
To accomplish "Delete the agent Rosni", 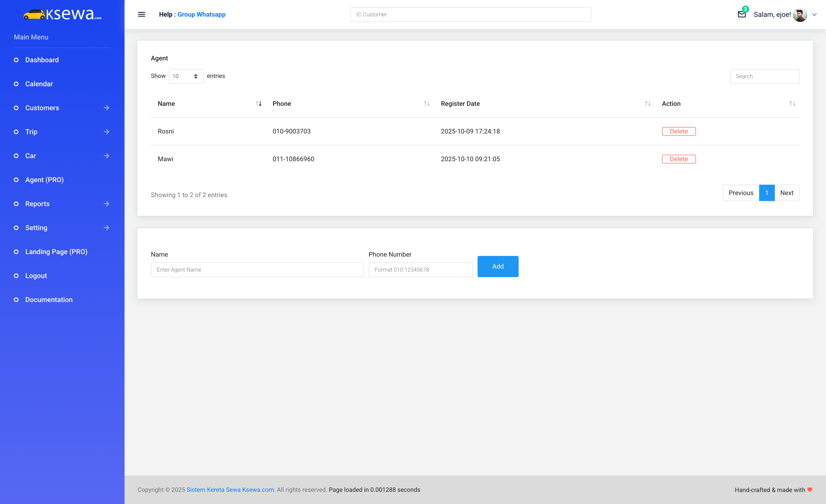I will [x=679, y=131].
